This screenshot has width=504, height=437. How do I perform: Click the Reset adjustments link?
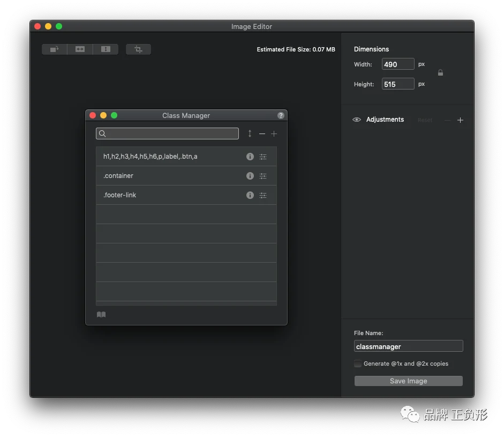click(x=425, y=120)
